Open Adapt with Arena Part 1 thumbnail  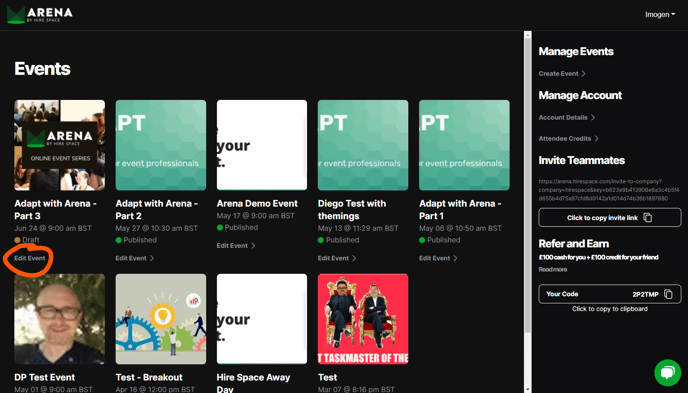464,145
